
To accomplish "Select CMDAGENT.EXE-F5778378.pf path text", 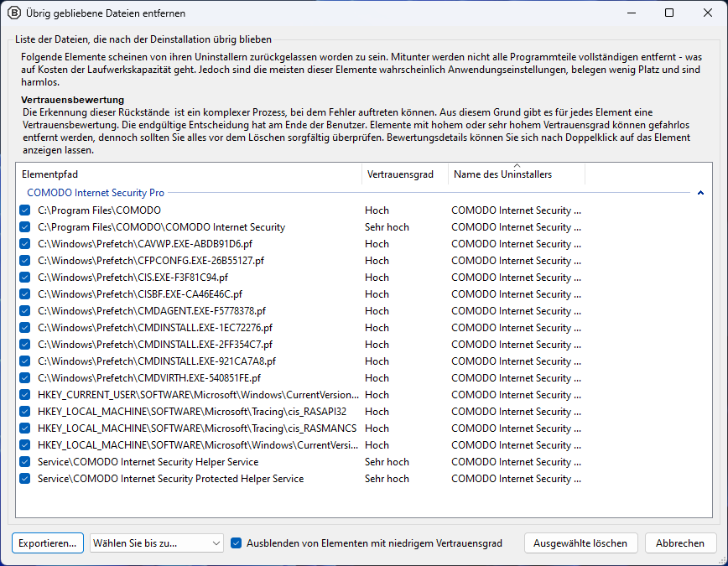I will click(x=151, y=310).
